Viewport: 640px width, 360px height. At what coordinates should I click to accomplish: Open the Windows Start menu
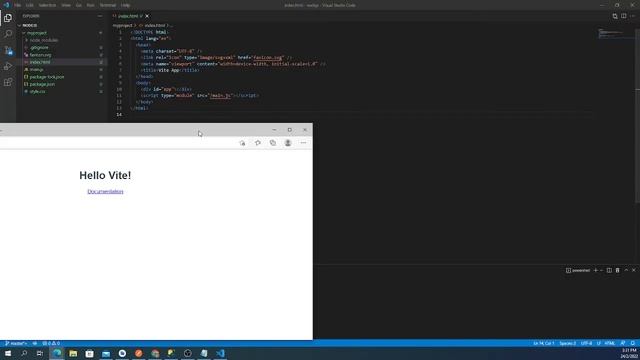tap(8, 353)
